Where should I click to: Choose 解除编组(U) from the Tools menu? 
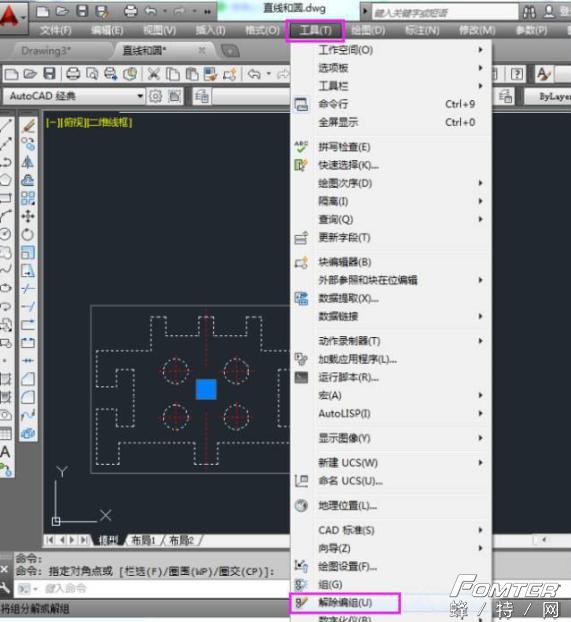click(344, 603)
